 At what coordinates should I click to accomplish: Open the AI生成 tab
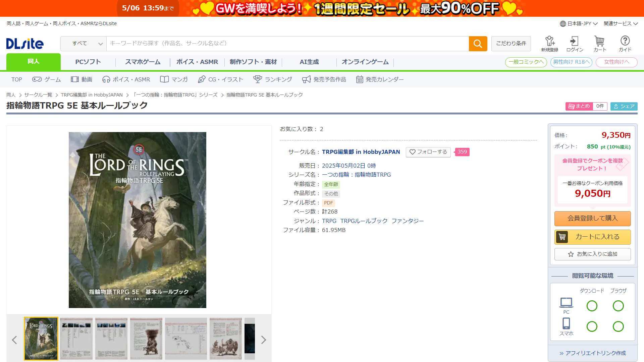(309, 62)
